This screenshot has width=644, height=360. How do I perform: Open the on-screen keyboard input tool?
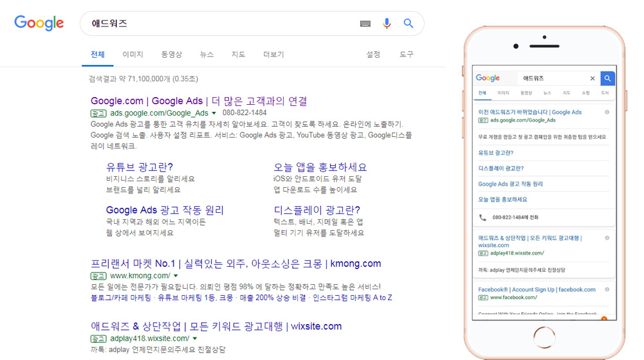point(365,24)
